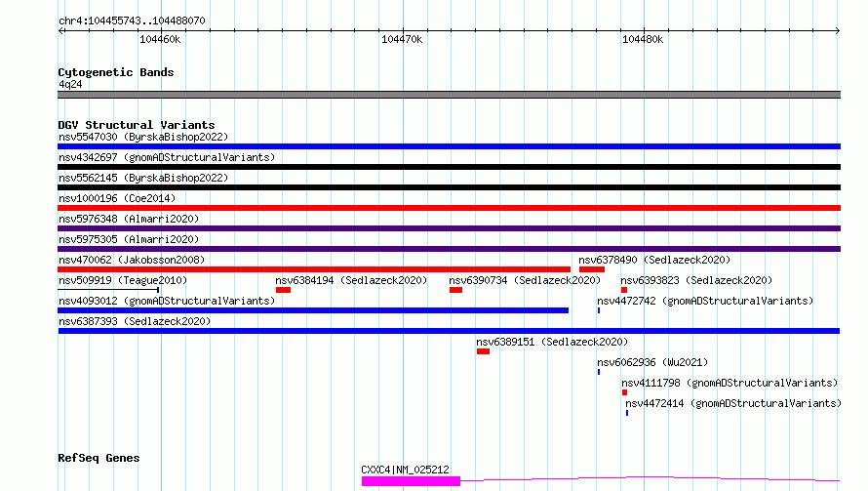The height and width of the screenshot is (491, 868).
Task: Click the thin magenta CXXC4 intron line
Action: 651,477
